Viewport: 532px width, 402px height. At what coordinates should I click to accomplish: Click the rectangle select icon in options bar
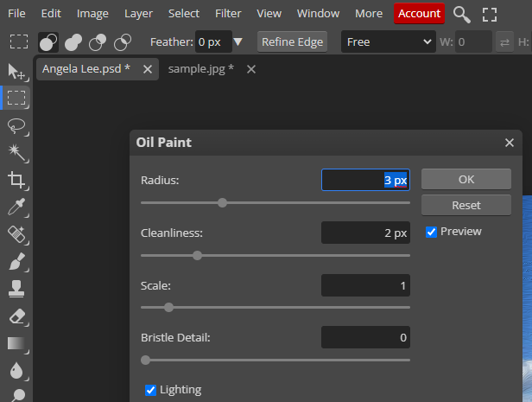[x=19, y=41]
